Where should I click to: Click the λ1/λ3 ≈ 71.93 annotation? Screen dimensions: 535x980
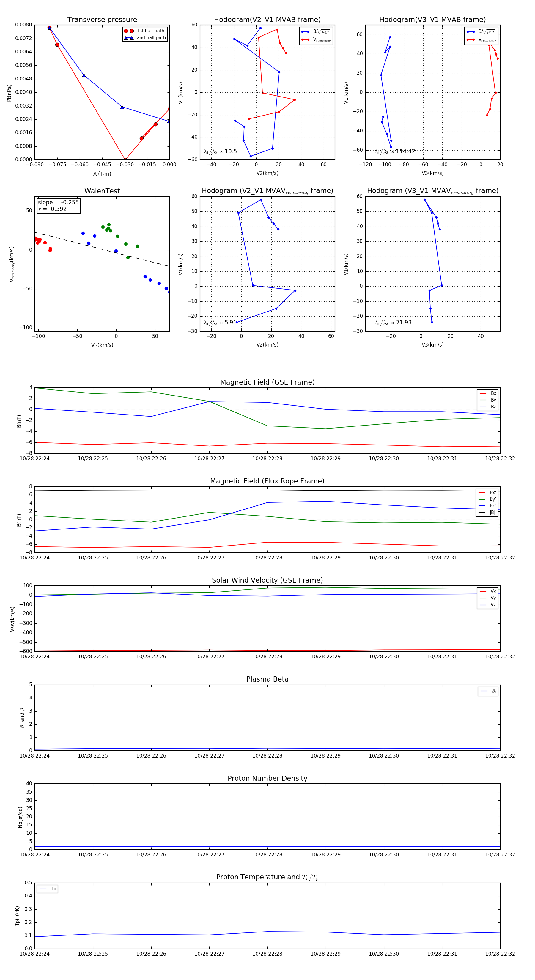click(x=393, y=323)
